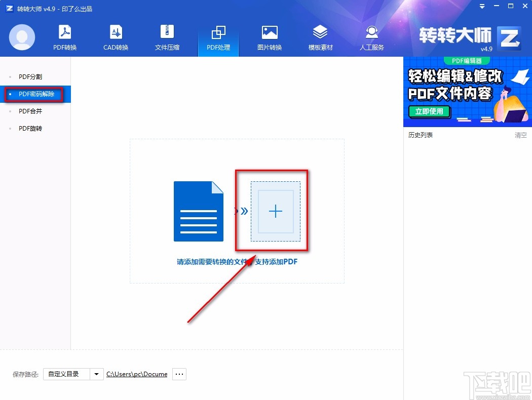Browse folder with the ellipsis button
This screenshot has height=400, width=532.
tap(179, 374)
